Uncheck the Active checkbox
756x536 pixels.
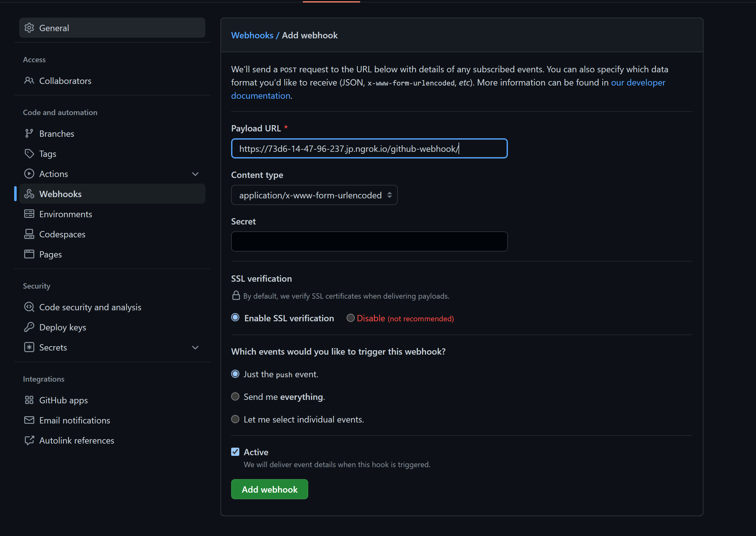pyautogui.click(x=235, y=452)
